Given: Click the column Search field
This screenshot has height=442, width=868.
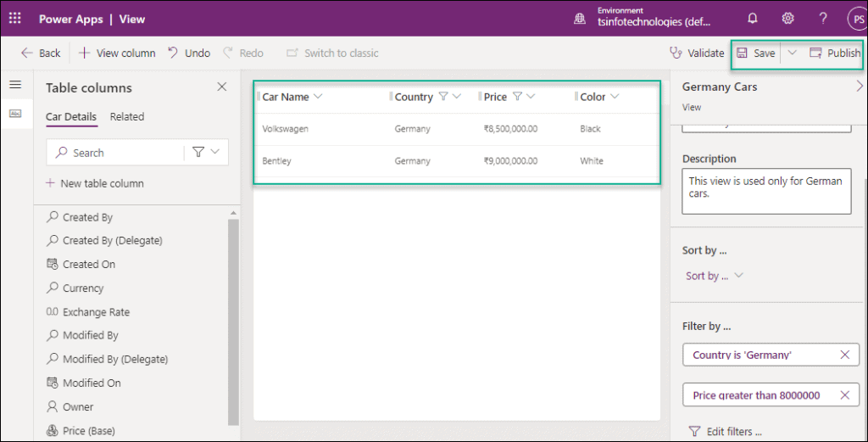Looking at the screenshot, I should point(115,153).
